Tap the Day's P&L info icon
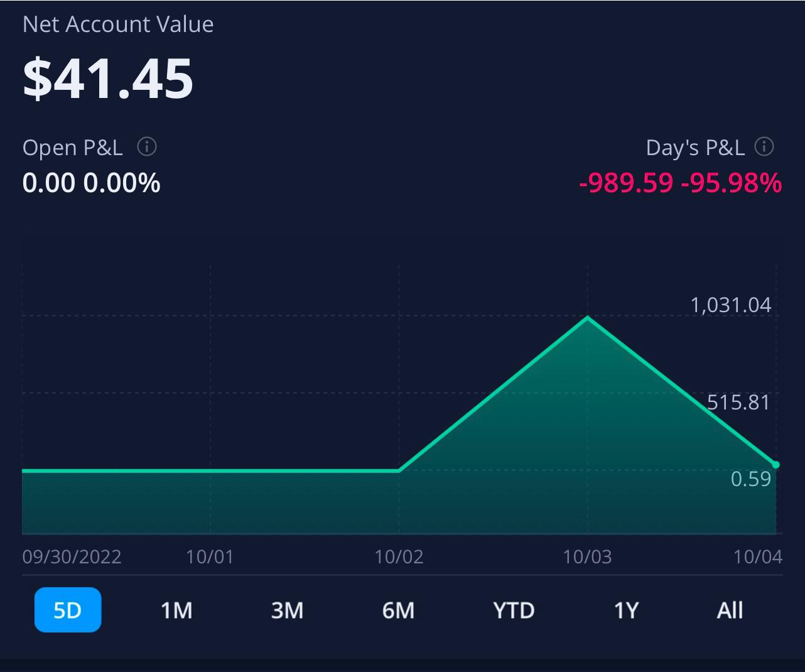The width and height of the screenshot is (805, 672). [764, 147]
